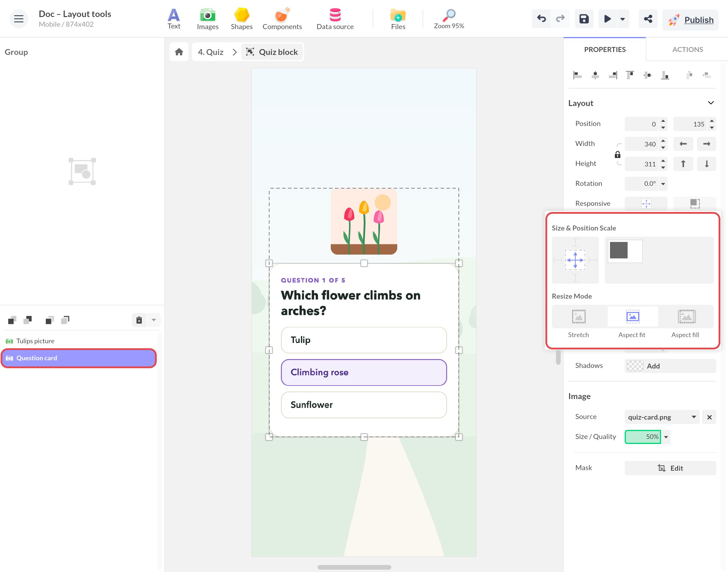Align selection to top edge
This screenshot has width=728, height=572.
pos(630,75)
